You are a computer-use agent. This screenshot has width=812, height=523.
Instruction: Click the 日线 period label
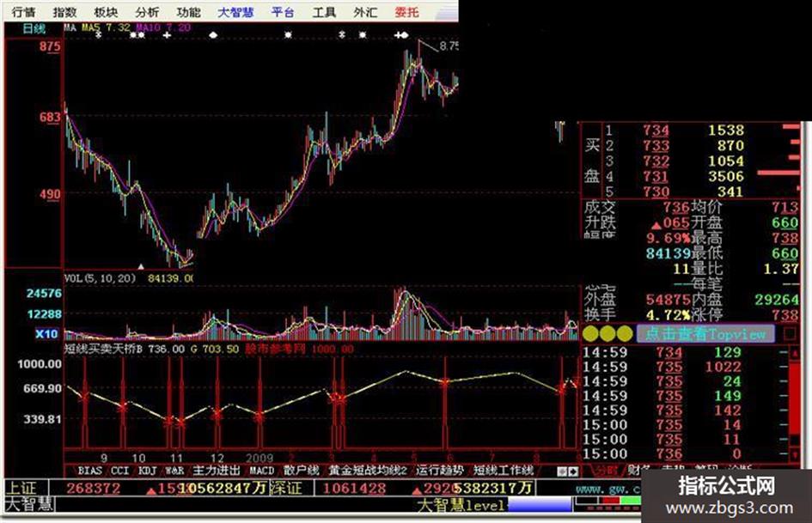pyautogui.click(x=34, y=28)
